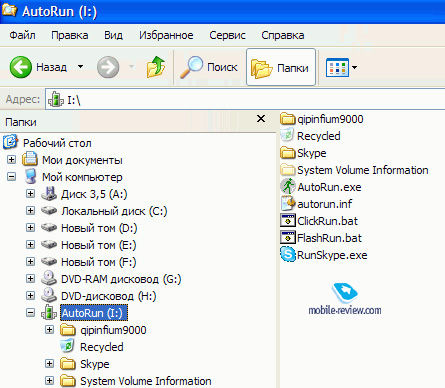Click the Рабочий стол tree label
The height and width of the screenshot is (388, 445).
point(57,143)
